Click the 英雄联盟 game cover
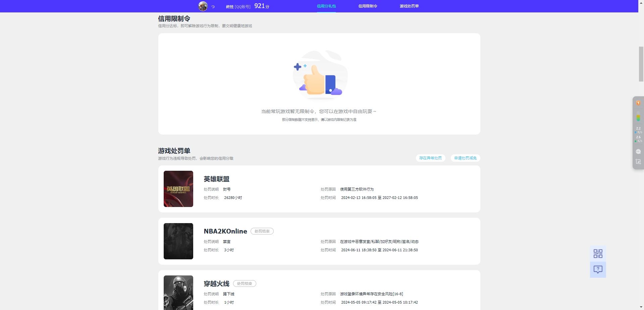Image resolution: width=644 pixels, height=310 pixels. pyautogui.click(x=178, y=189)
